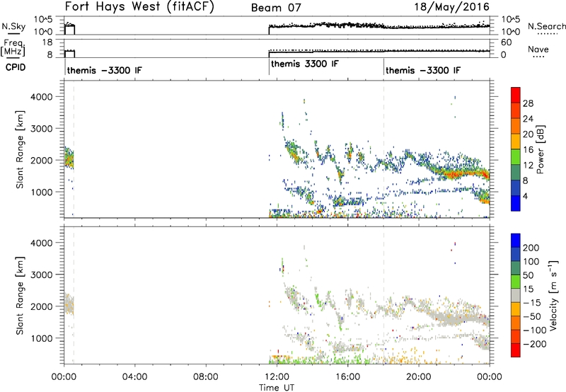This screenshot has width=566, height=392.
Task: Click the gray segment of the velocity color bar
Action: (516, 295)
